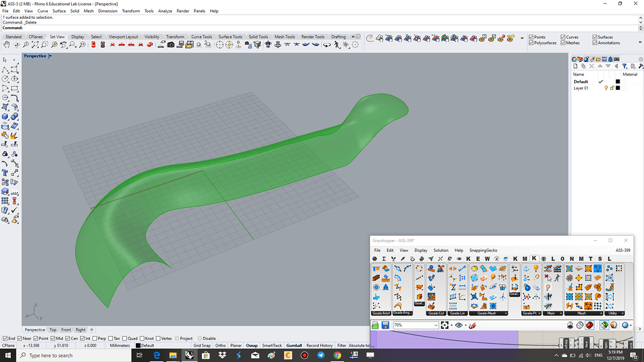Click the Gumball status bar button
The width and height of the screenshot is (644, 362).
click(294, 346)
